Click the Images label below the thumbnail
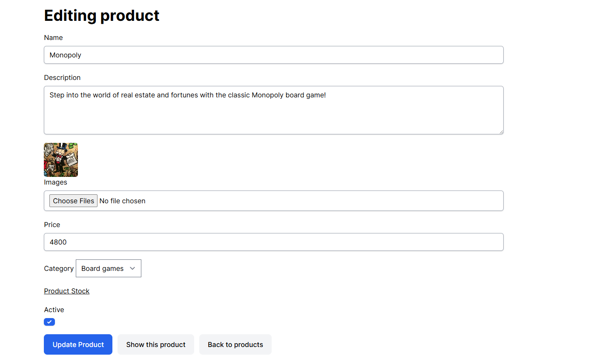Image resolution: width=602 pixels, height=364 pixels. (x=55, y=182)
